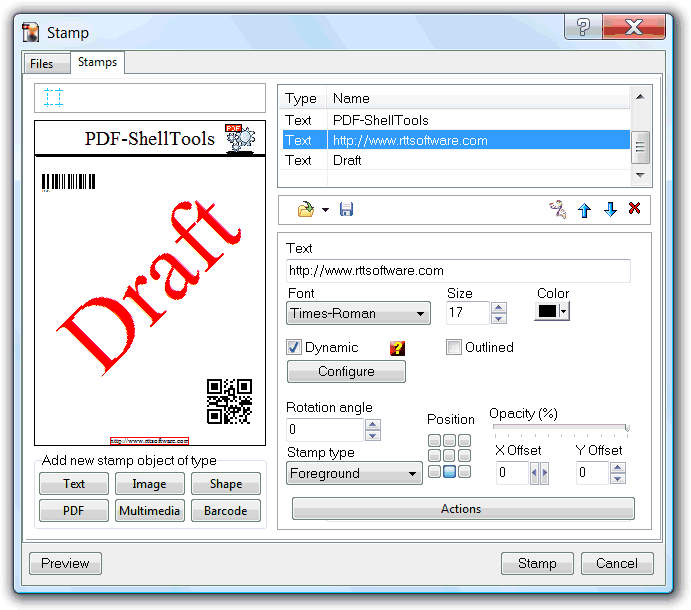
Task: Click the duplicate stamp object icon
Action: tap(558, 209)
